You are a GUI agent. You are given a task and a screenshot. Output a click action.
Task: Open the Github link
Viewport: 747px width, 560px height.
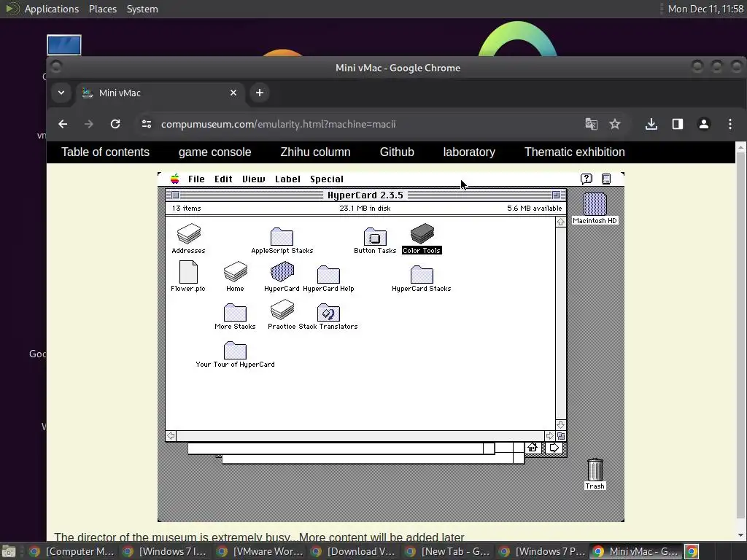pos(397,152)
